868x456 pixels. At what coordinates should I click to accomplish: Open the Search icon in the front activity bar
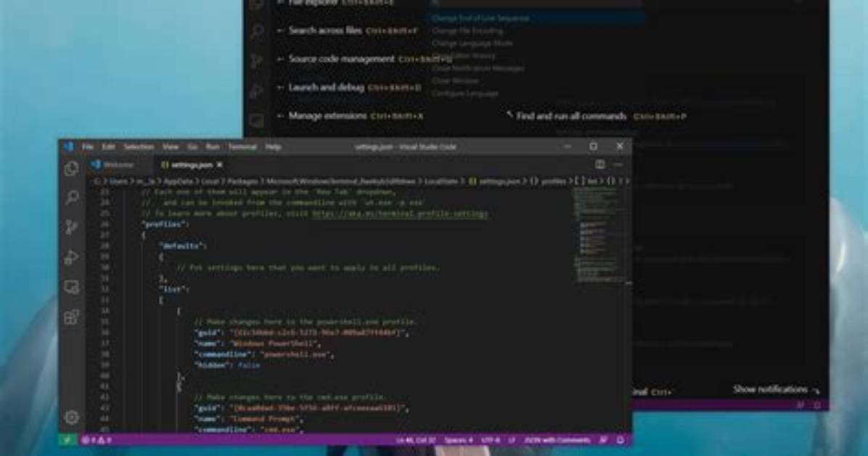pos(71,198)
